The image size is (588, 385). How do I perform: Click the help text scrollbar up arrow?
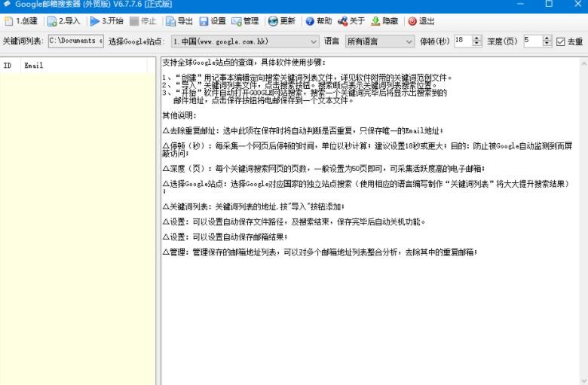(x=584, y=63)
